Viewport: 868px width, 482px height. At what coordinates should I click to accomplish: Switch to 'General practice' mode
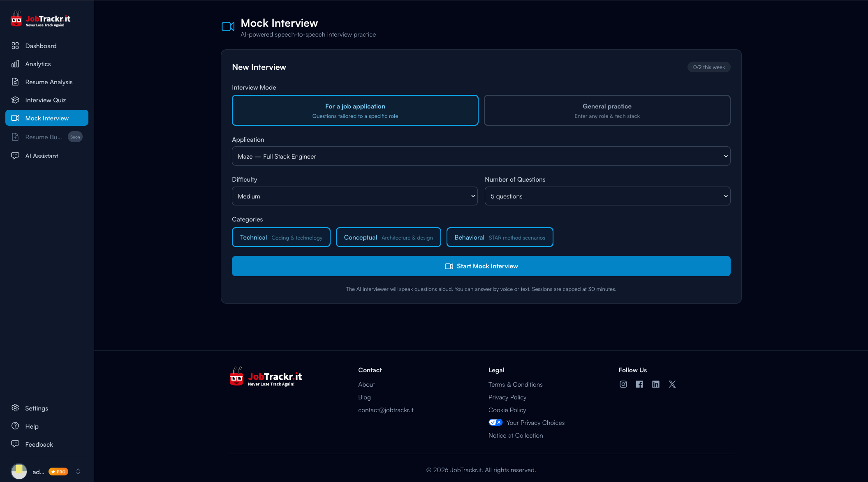(x=607, y=110)
